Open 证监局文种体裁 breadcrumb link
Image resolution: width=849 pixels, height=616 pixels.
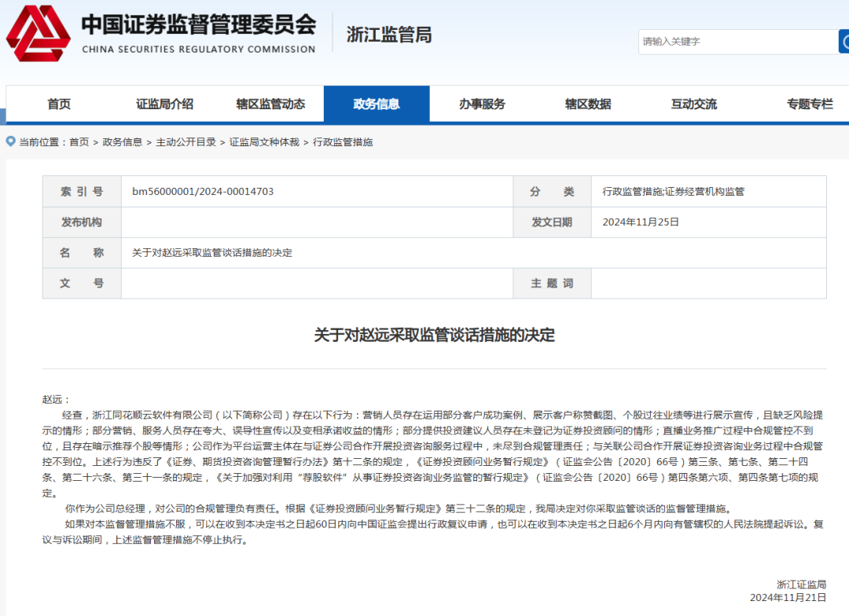[264, 142]
